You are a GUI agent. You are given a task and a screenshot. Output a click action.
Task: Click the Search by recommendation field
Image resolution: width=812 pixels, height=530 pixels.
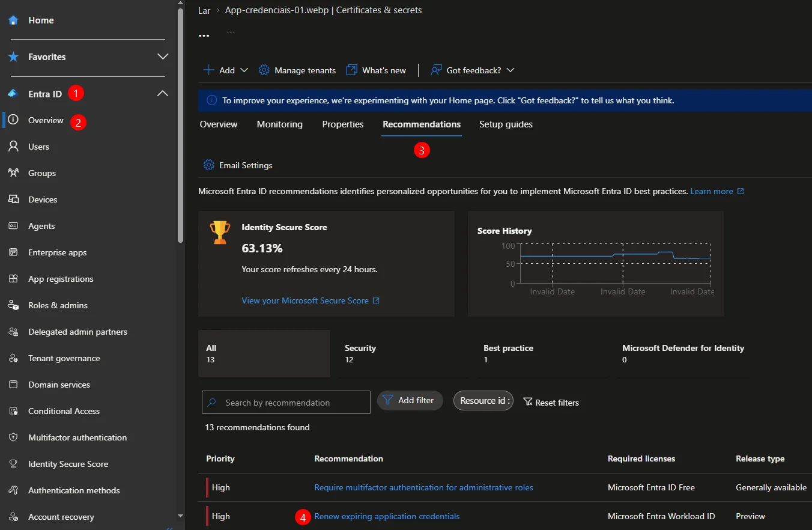286,403
